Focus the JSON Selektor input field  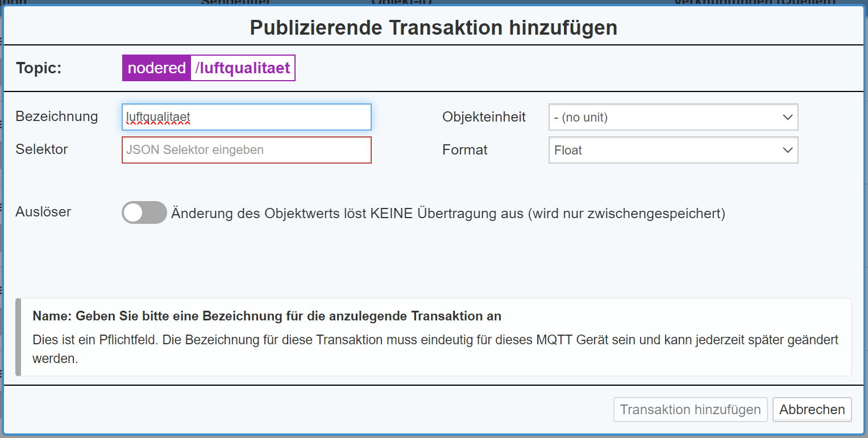point(247,150)
